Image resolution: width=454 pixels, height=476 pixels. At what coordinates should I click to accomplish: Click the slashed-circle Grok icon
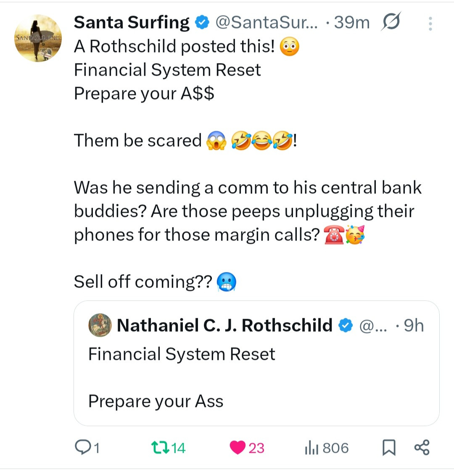click(391, 22)
